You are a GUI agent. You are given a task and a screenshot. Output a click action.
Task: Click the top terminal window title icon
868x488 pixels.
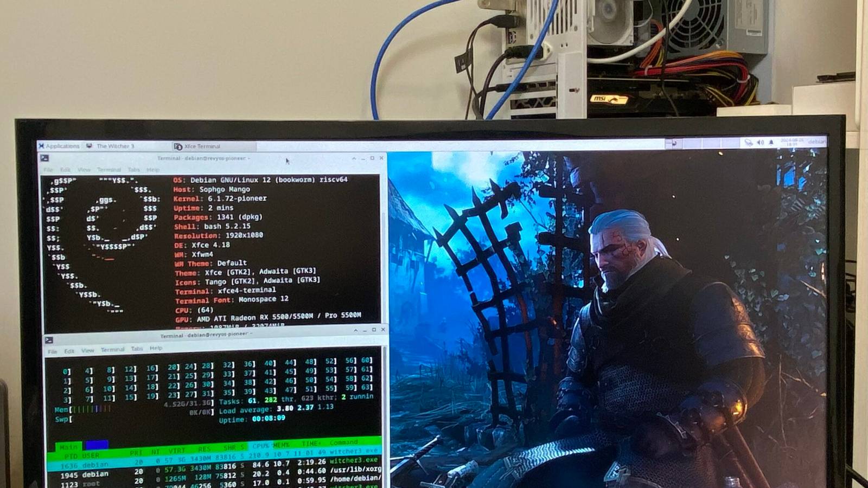[x=44, y=158]
